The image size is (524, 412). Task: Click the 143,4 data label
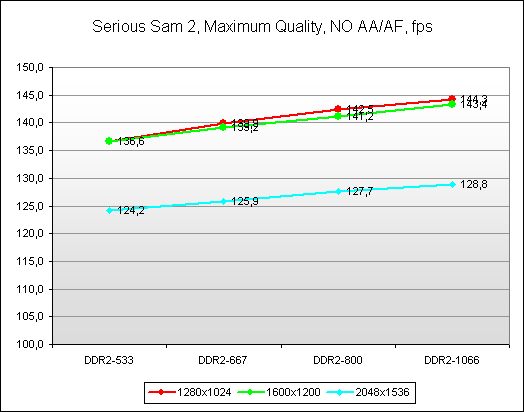[474, 105]
